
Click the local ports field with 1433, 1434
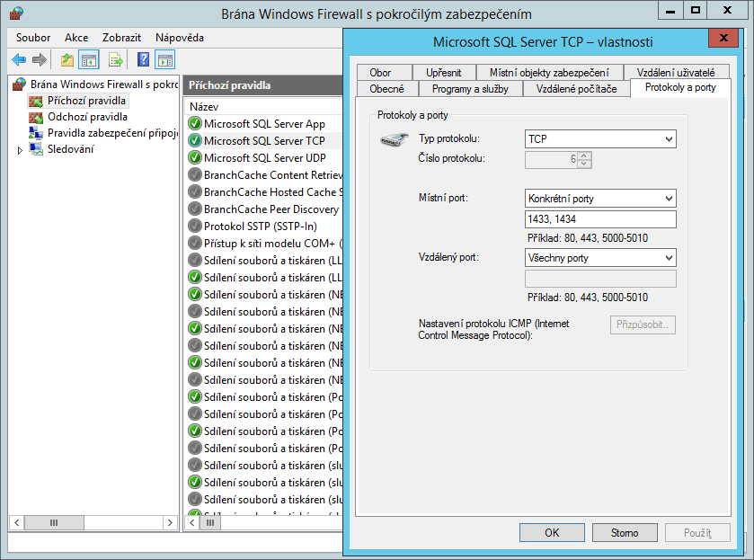point(599,220)
